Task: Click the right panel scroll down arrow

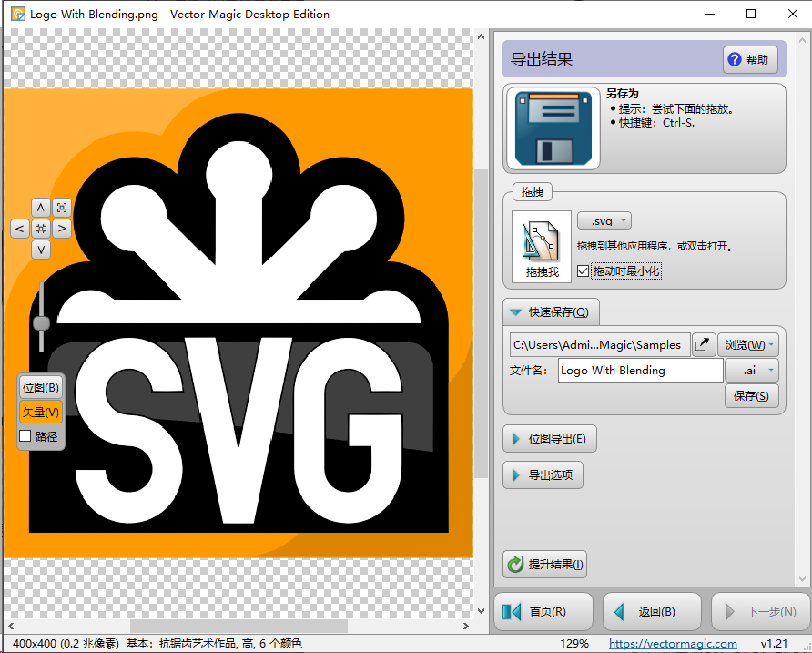Action: 803,579
